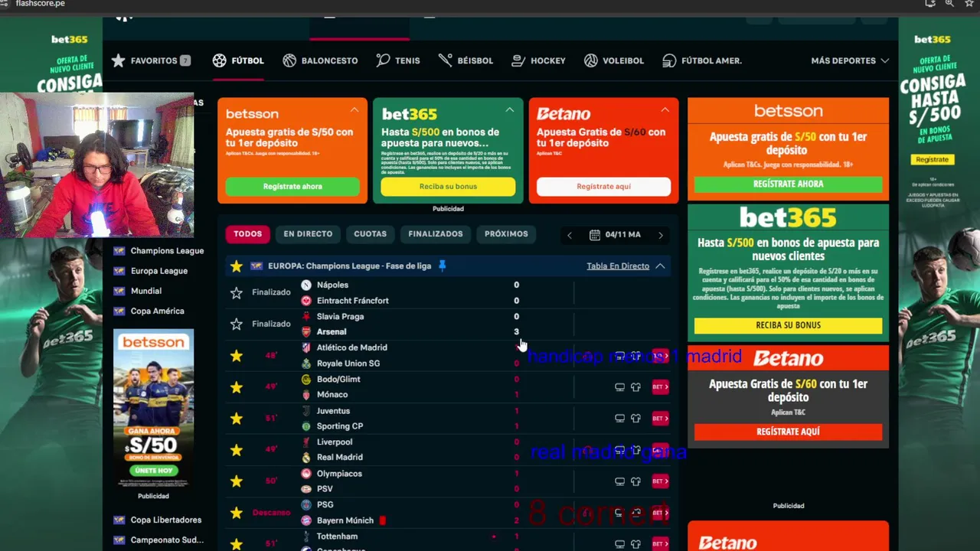The height and width of the screenshot is (551, 980).
Task: Unfavorite the Bodo/Glimt vs Mónaco star
Action: (237, 387)
